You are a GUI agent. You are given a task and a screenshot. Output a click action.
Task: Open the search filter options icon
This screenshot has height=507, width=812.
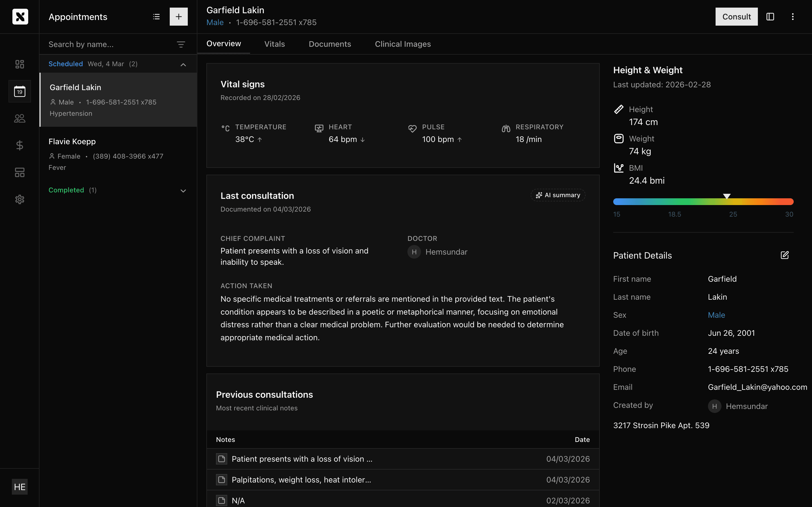point(181,44)
